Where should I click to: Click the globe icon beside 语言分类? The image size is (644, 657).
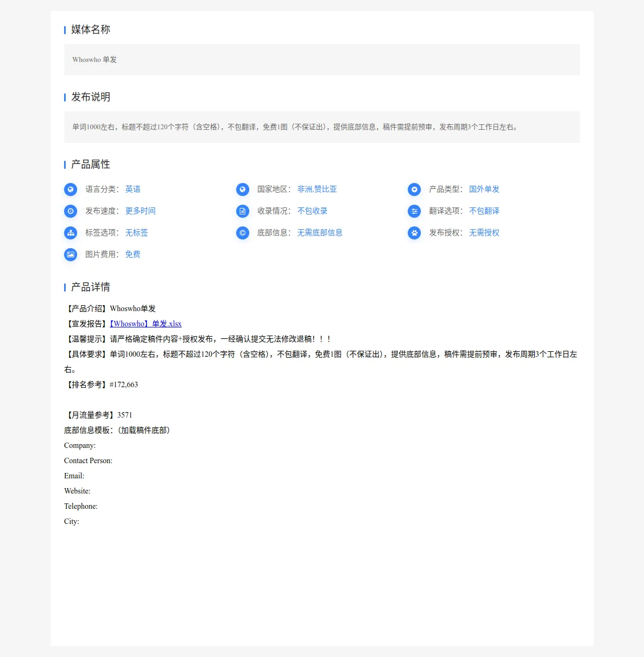click(x=71, y=189)
